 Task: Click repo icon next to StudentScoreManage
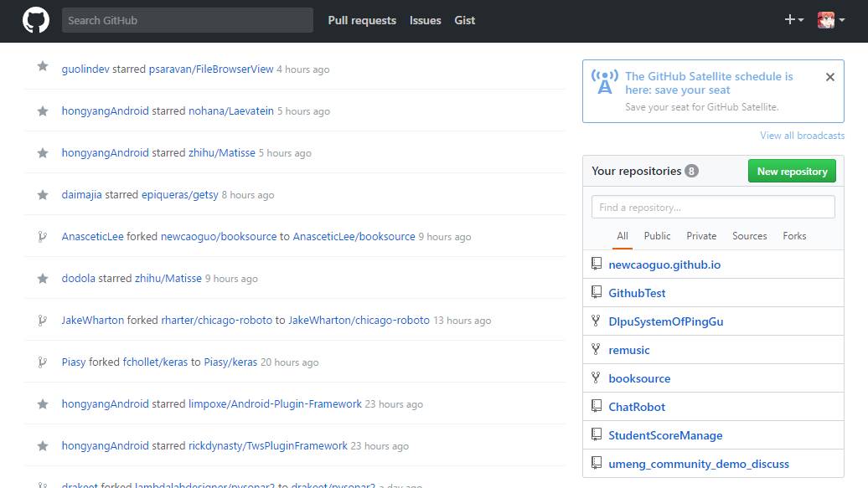coord(597,434)
